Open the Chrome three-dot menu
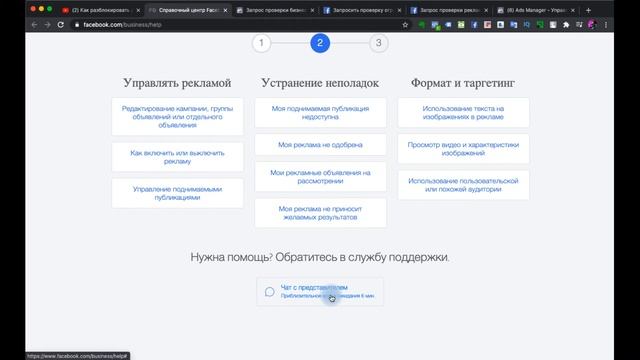This screenshot has width=640, height=360. tap(606, 25)
